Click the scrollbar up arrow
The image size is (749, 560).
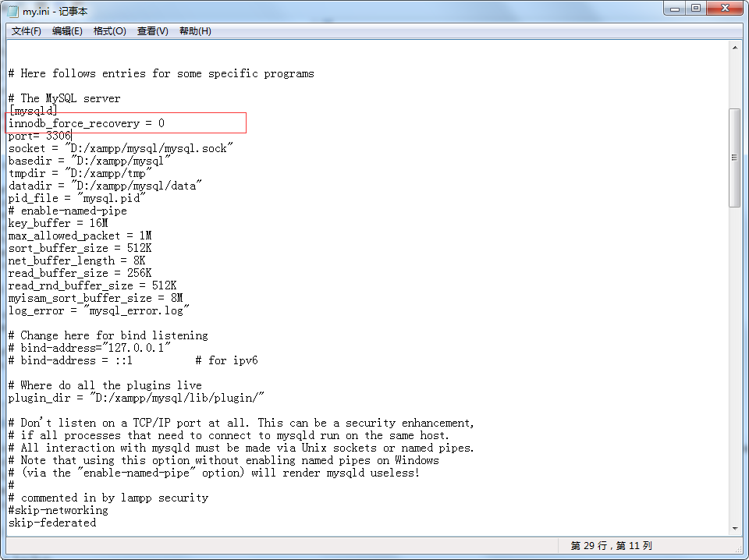click(734, 48)
